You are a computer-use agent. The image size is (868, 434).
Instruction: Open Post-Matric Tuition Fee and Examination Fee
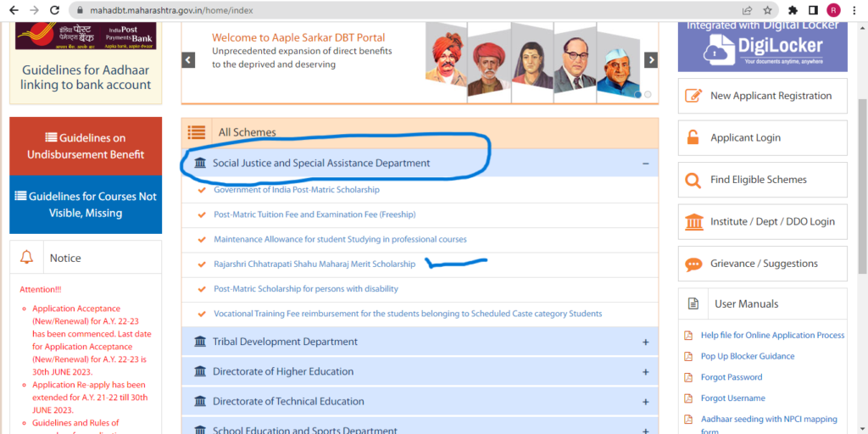click(314, 214)
